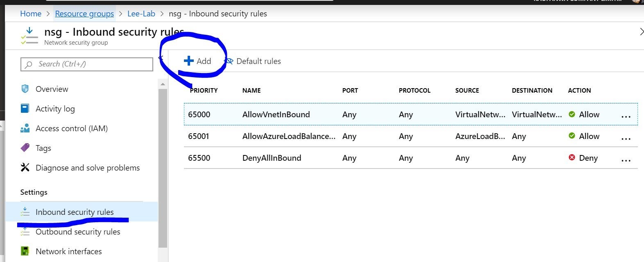Click nsg - Inbound security rules breadcrumb
The width and height of the screenshot is (644, 262).
218,14
